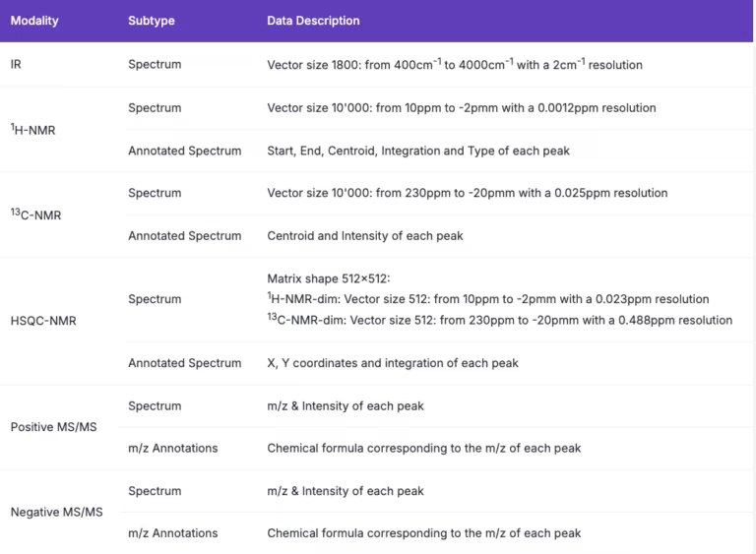756x554 pixels.
Task: Select 'Centroid and Intensity of each peak' text
Action: pos(365,236)
